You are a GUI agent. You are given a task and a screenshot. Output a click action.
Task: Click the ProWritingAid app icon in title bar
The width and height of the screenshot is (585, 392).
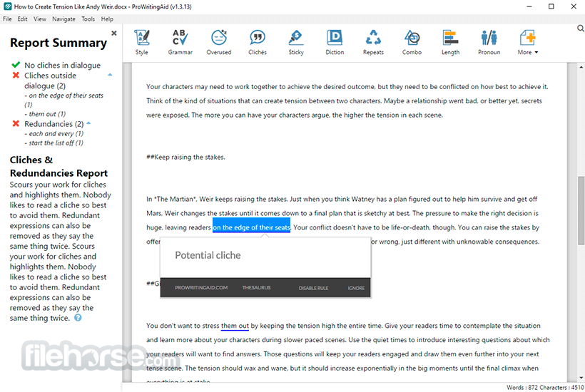[7, 6]
